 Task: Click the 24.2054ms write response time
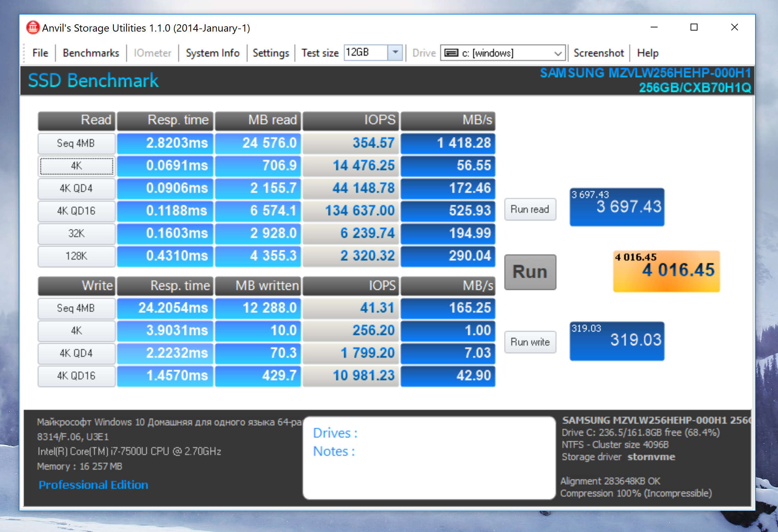click(165, 308)
